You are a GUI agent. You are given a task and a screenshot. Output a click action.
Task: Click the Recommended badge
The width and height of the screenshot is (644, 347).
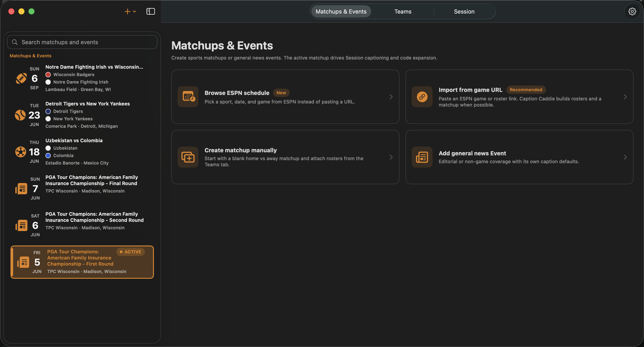[526, 90]
